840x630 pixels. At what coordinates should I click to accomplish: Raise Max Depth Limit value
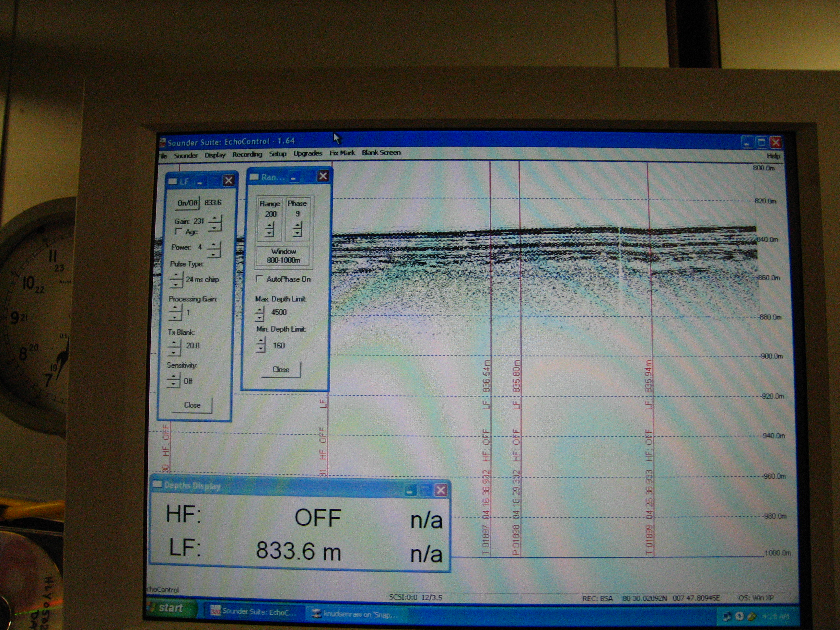click(x=260, y=310)
